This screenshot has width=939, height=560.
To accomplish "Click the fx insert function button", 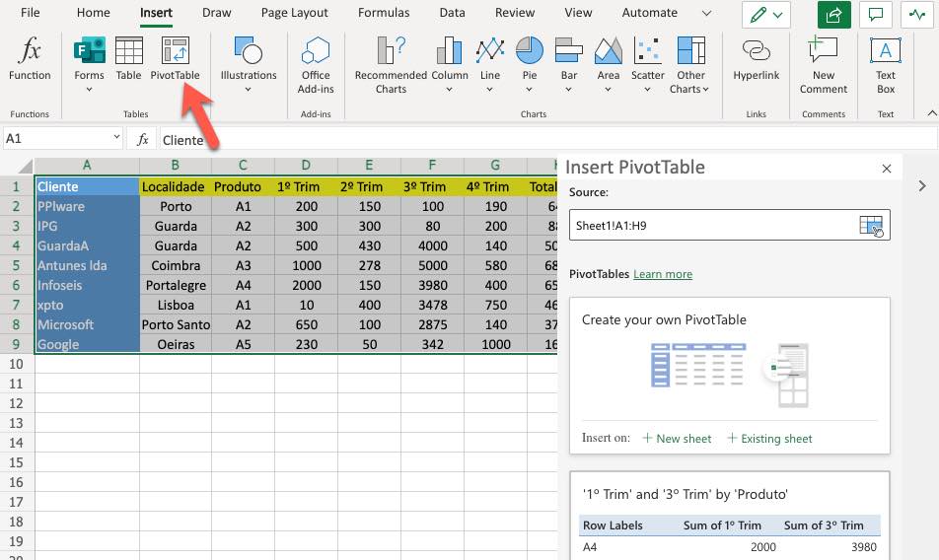I will [142, 139].
